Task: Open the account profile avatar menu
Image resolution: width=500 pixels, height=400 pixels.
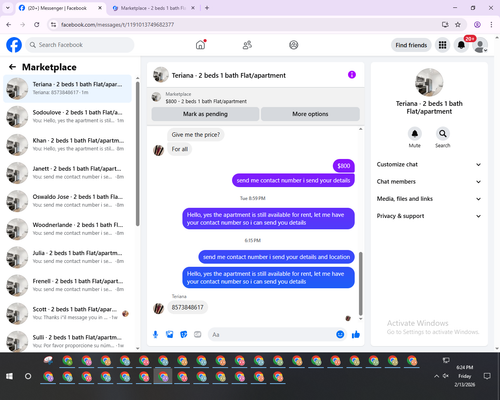Action: (x=480, y=45)
